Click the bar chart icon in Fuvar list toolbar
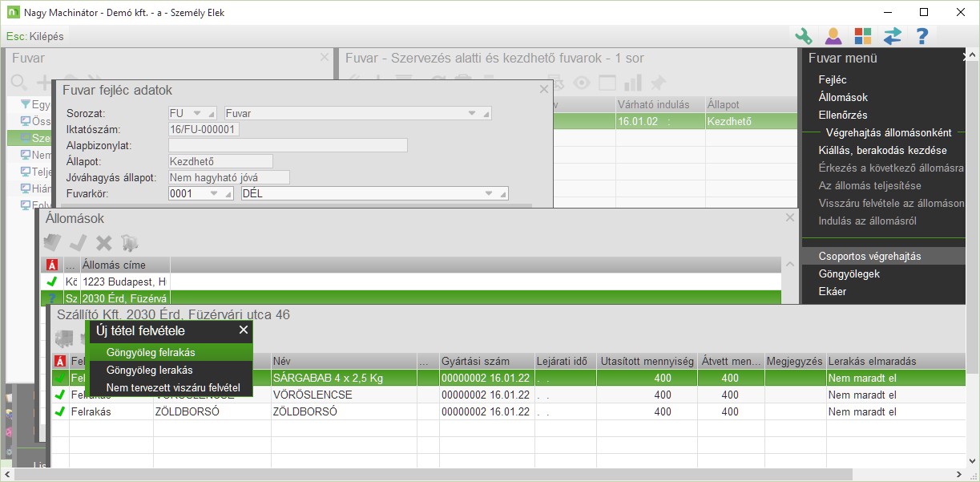Viewport: 980px width, 482px height. click(x=633, y=82)
